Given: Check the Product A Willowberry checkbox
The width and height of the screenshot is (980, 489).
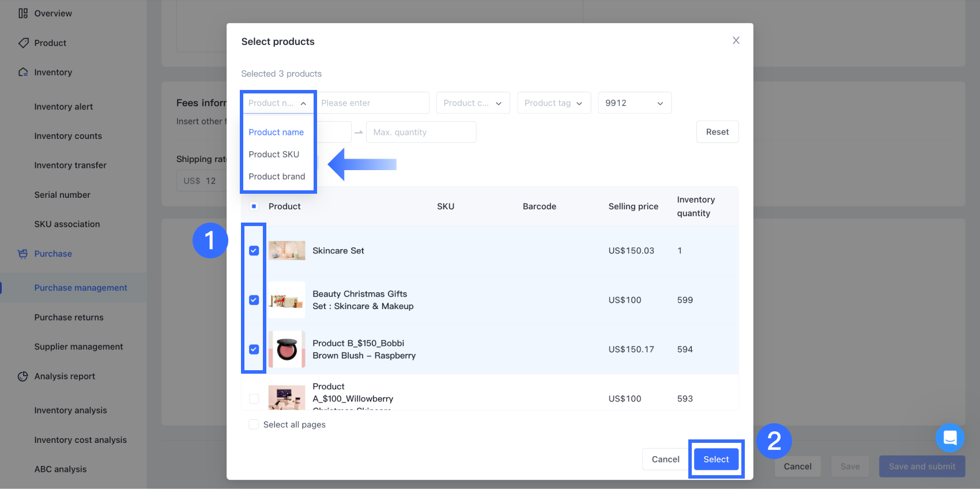Looking at the screenshot, I should pyautogui.click(x=254, y=398).
